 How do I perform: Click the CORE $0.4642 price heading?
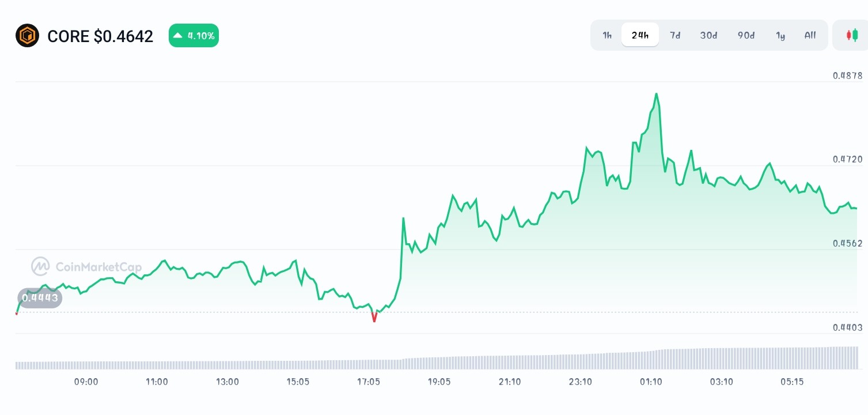click(x=100, y=35)
